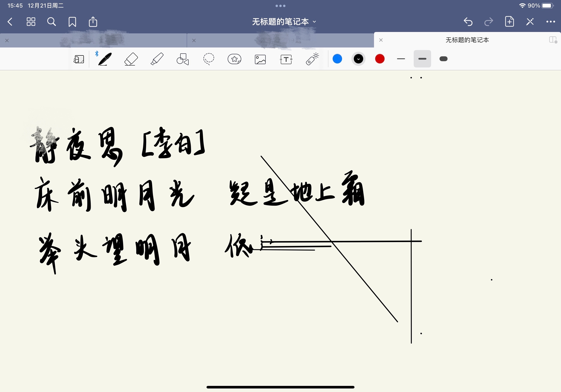Screen dimensions: 561x392
Task: Select the eraser tool
Action: coord(131,59)
